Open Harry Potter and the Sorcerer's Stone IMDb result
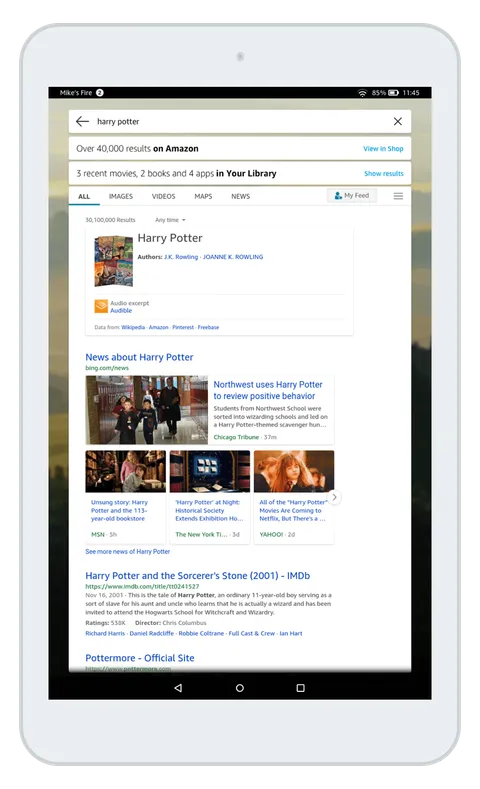This screenshot has width=480, height=789. [x=198, y=576]
